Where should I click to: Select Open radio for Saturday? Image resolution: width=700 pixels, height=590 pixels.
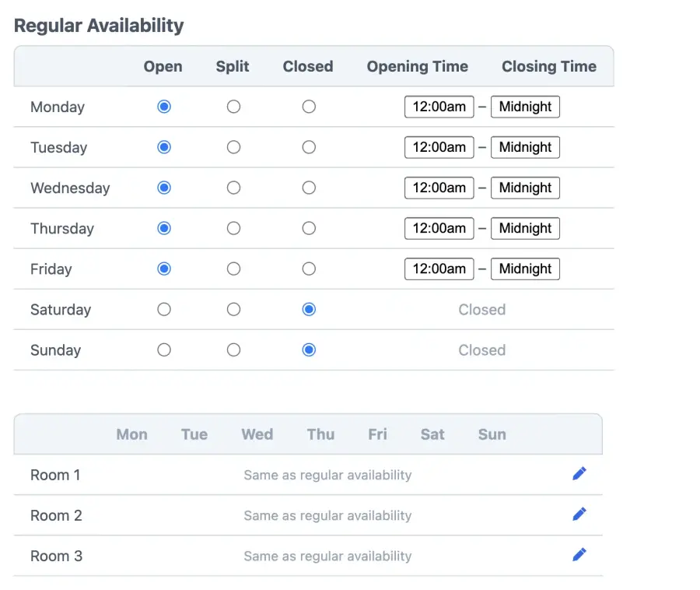164,310
